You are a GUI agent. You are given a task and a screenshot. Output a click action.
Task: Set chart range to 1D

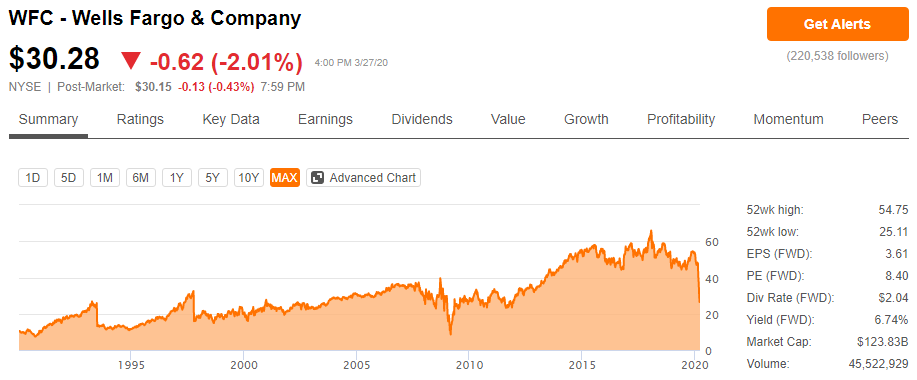[x=33, y=178]
